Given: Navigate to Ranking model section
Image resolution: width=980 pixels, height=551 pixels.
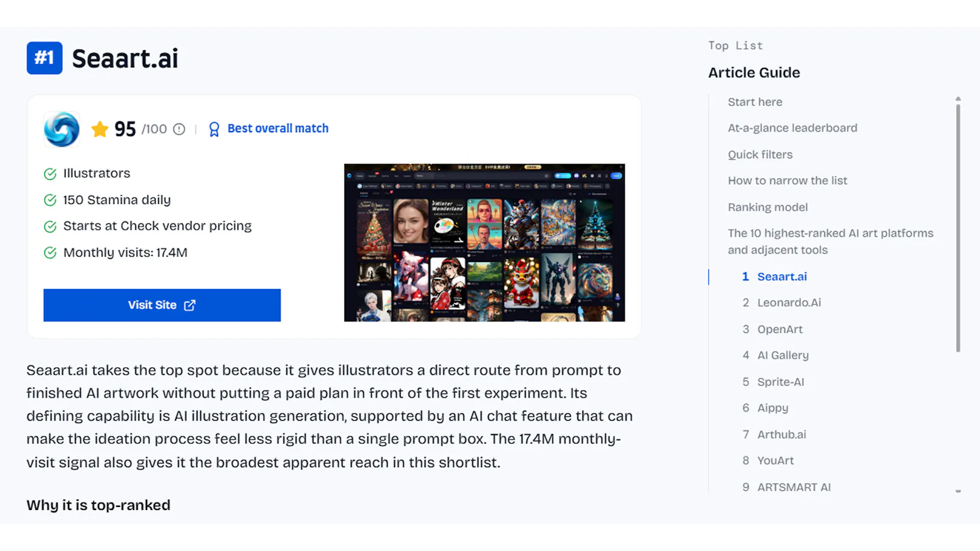Looking at the screenshot, I should click(768, 208).
